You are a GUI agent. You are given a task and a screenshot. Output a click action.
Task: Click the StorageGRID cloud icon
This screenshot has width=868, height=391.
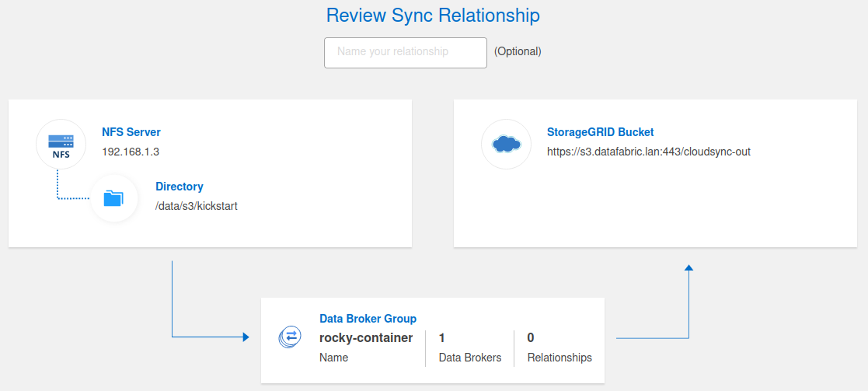507,144
